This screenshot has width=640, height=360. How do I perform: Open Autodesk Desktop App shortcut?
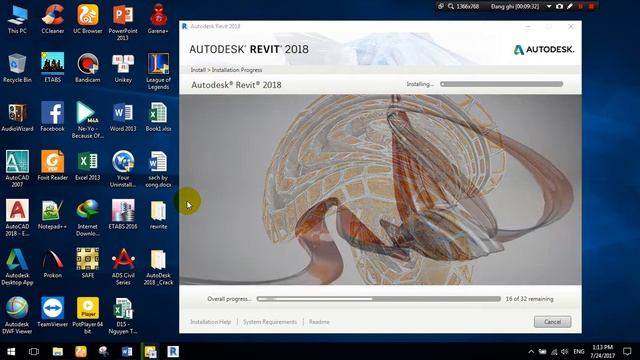coord(17,267)
